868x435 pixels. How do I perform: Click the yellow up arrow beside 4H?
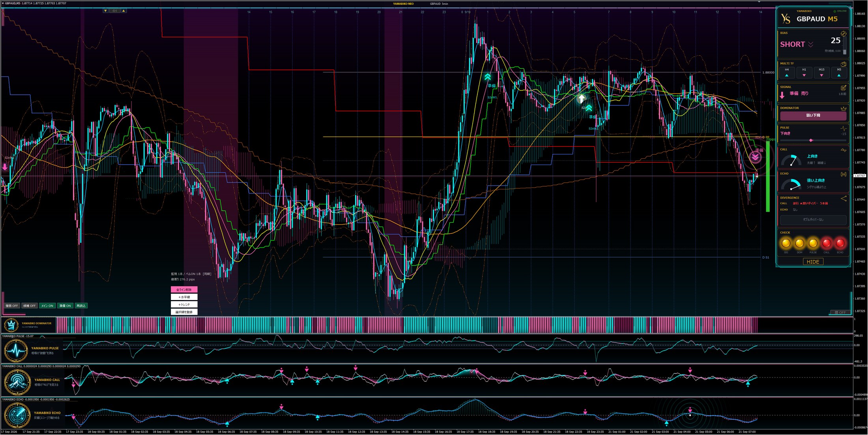123,11
